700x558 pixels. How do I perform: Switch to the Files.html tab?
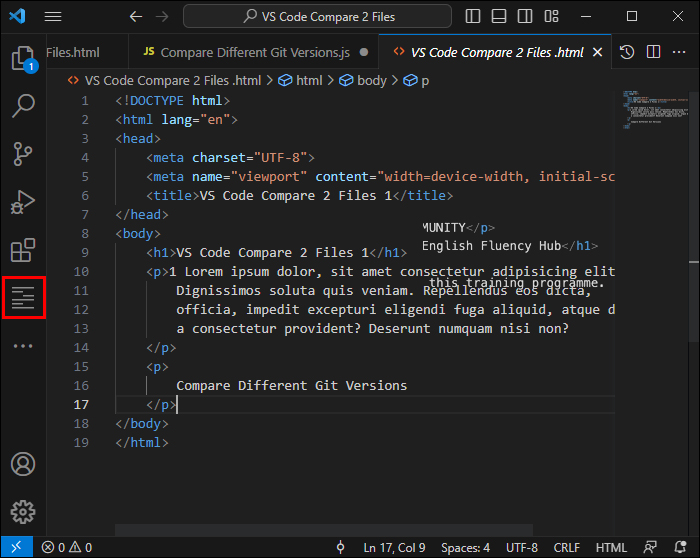[73, 52]
